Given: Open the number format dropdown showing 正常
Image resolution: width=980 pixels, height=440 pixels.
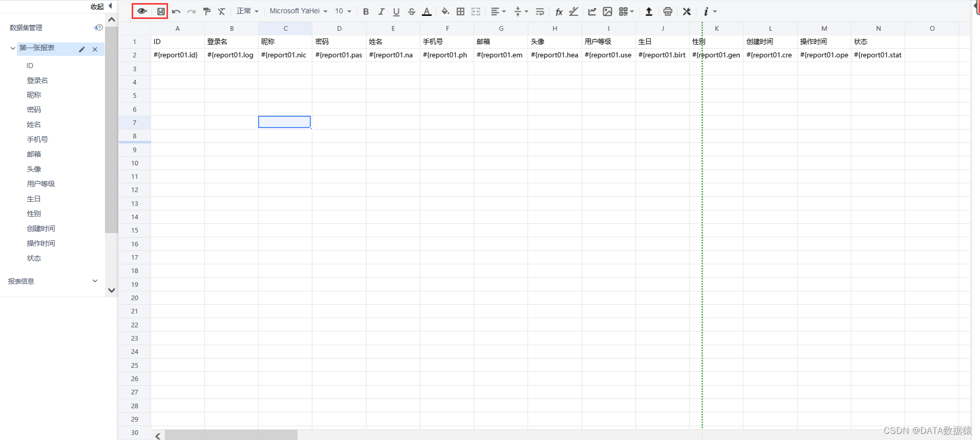Looking at the screenshot, I should pos(247,11).
